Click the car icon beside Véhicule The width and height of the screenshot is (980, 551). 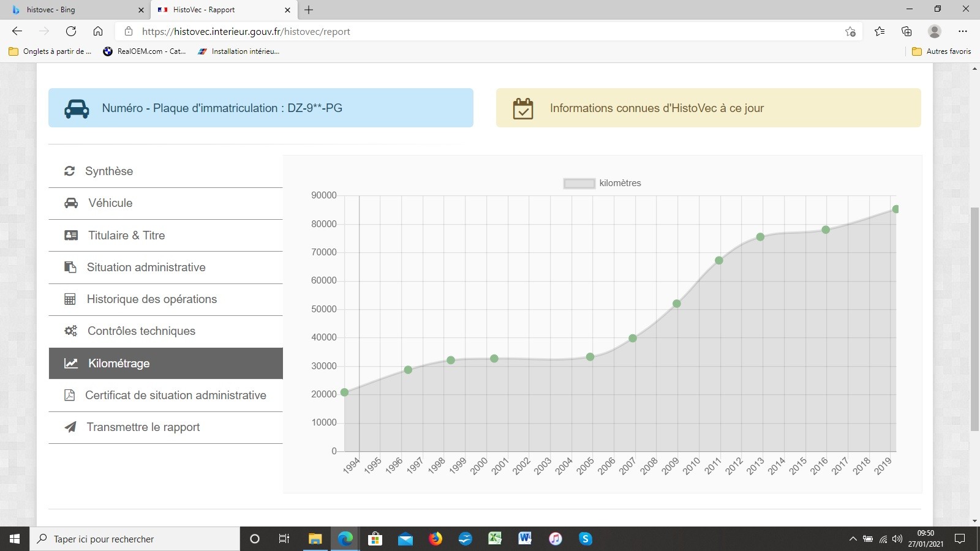pos(71,203)
